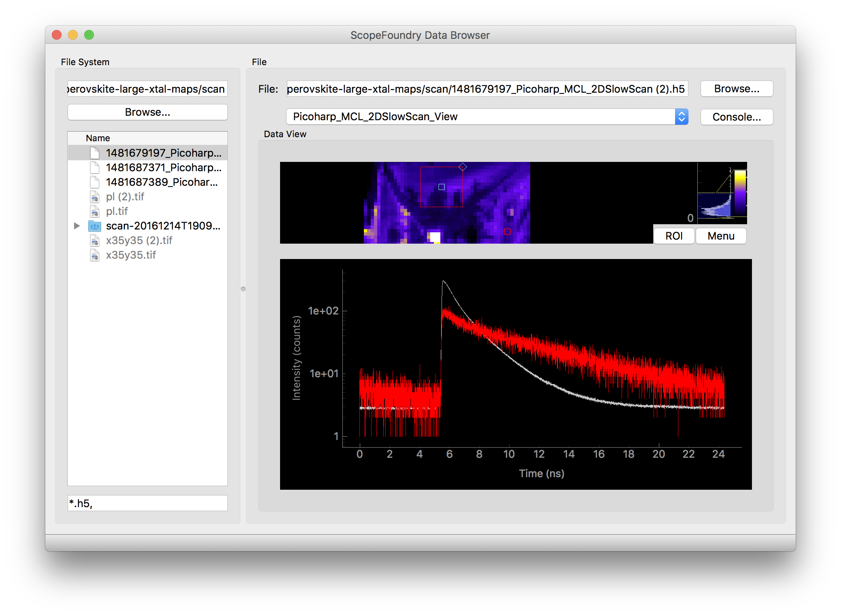Click the color gradient bar of histogram

point(740,193)
